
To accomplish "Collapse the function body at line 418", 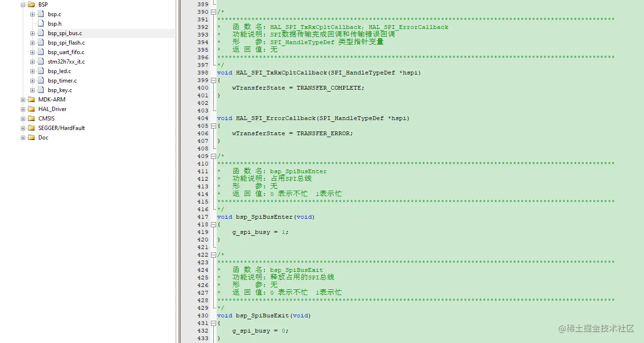I will point(213,224).
